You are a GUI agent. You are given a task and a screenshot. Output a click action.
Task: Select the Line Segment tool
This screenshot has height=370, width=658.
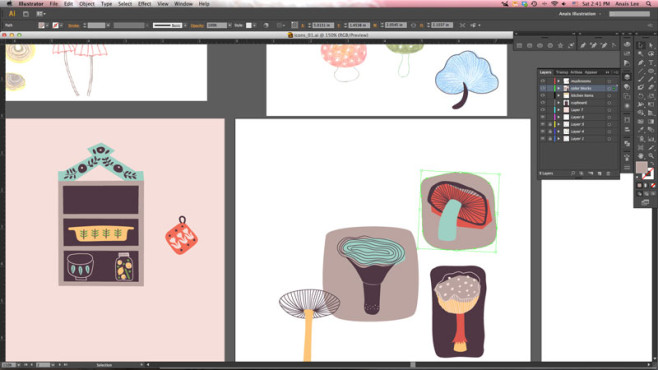pos(641,71)
